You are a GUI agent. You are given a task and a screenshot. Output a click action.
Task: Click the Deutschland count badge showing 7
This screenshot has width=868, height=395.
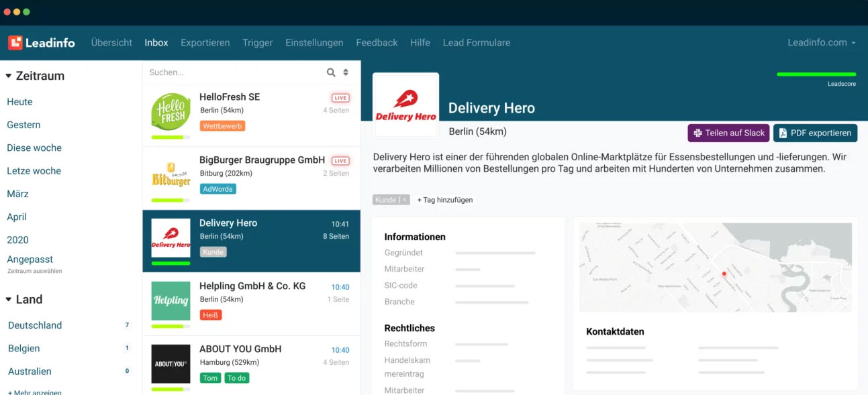click(x=127, y=325)
